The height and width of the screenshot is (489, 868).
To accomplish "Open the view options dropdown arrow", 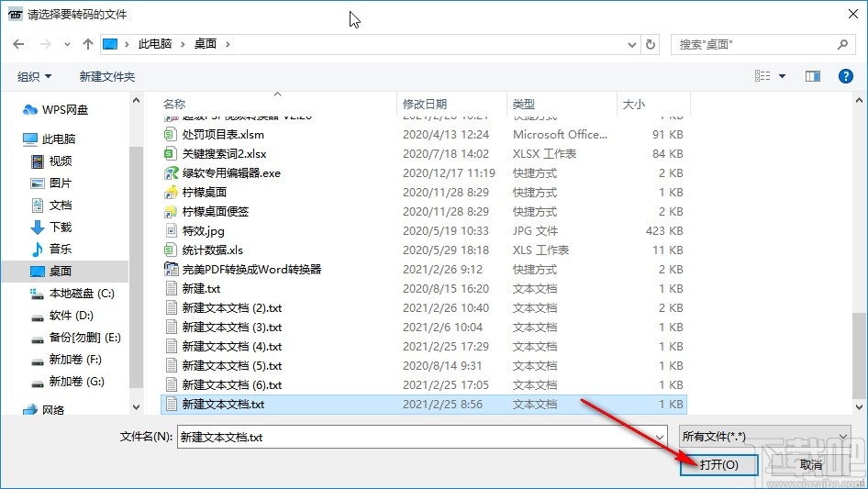I will [782, 76].
